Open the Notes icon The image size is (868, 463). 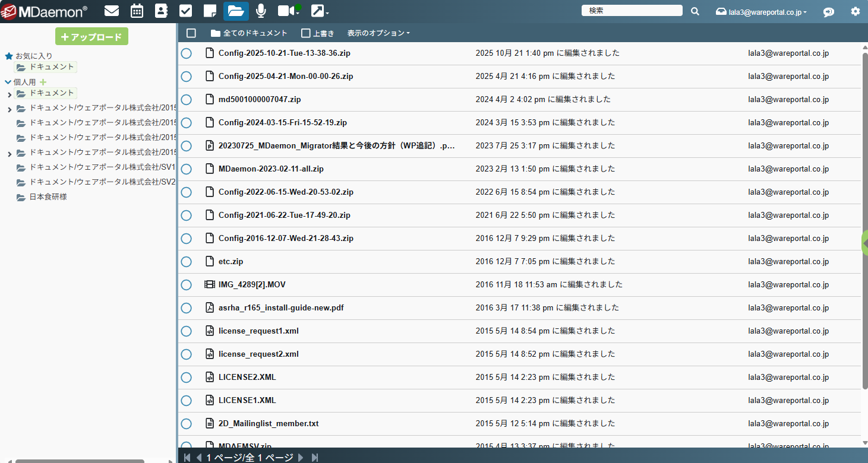(x=209, y=11)
